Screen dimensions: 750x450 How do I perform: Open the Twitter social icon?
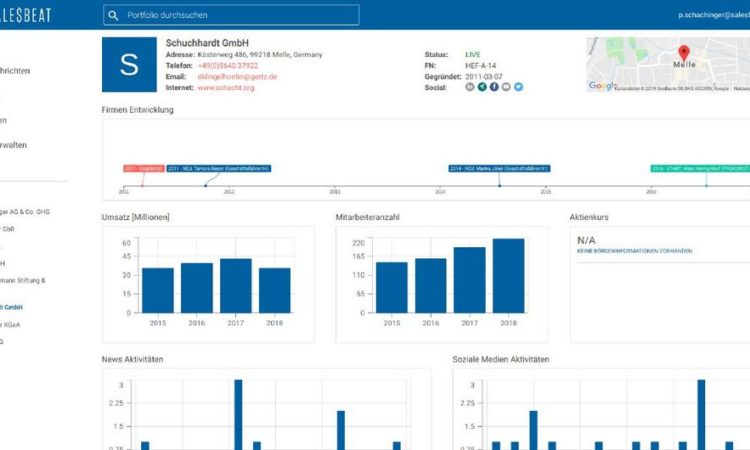pyautogui.click(x=518, y=87)
